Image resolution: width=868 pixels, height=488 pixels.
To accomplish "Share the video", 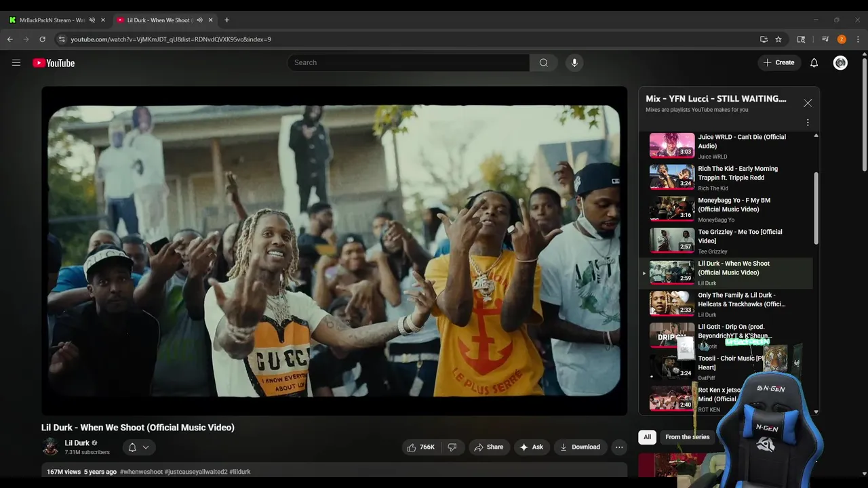I will tap(488, 447).
